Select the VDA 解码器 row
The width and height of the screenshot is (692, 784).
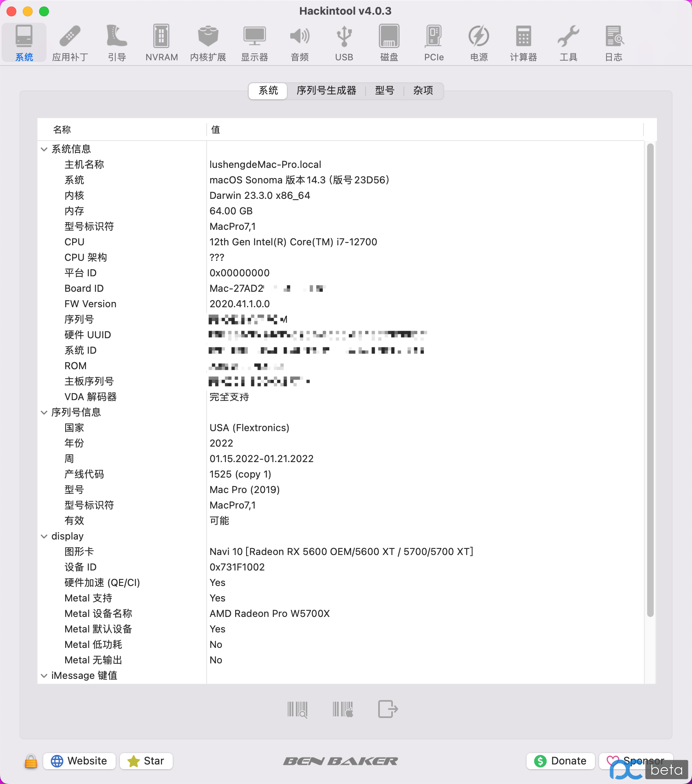[x=341, y=397]
